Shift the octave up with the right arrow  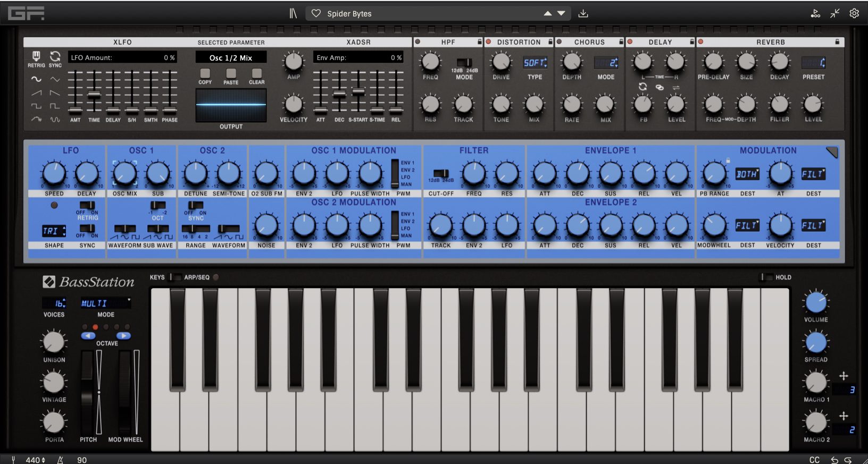[123, 335]
